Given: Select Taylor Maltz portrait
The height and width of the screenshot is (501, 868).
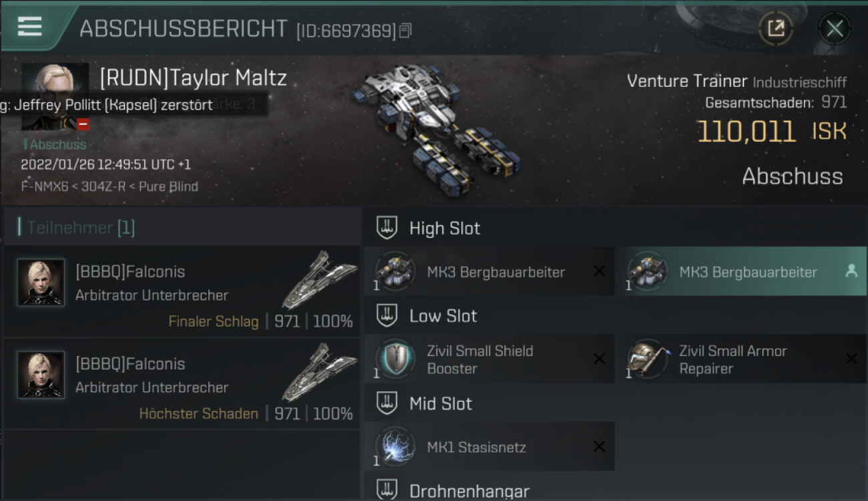Looking at the screenshot, I should (x=55, y=96).
